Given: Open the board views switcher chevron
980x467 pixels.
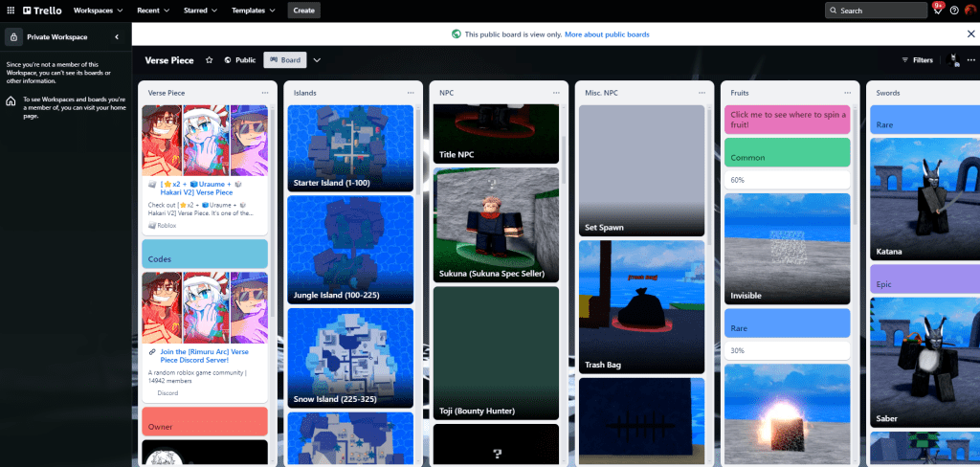Looking at the screenshot, I should click(317, 59).
